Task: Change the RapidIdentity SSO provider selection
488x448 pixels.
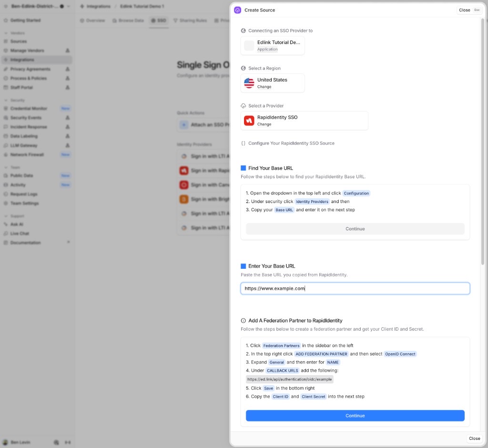Action: click(x=264, y=124)
